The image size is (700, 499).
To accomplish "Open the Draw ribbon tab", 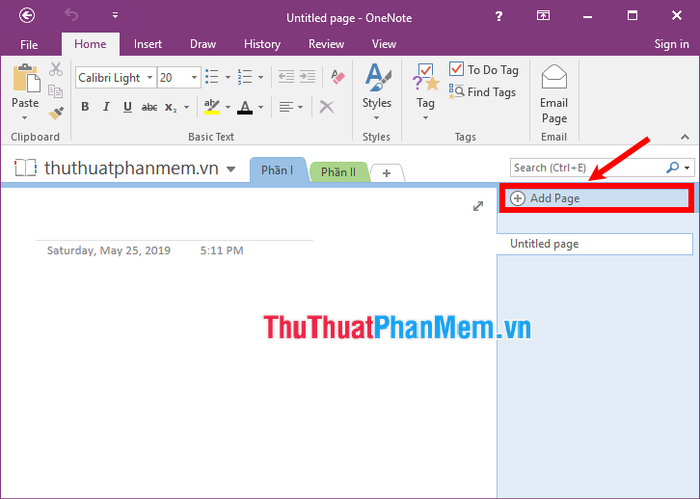I will 203,44.
